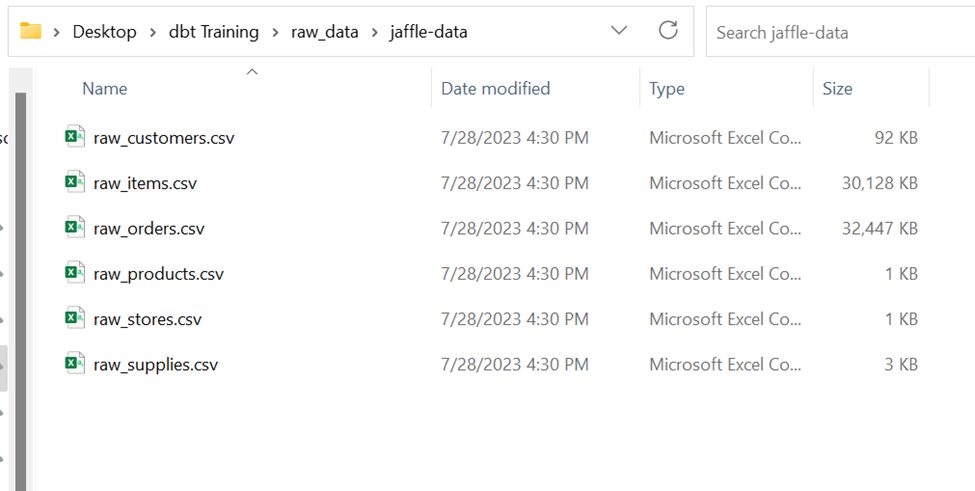Expand the chevron after Desktop in breadcrumb
Screen dimensions: 975x491
tap(153, 32)
